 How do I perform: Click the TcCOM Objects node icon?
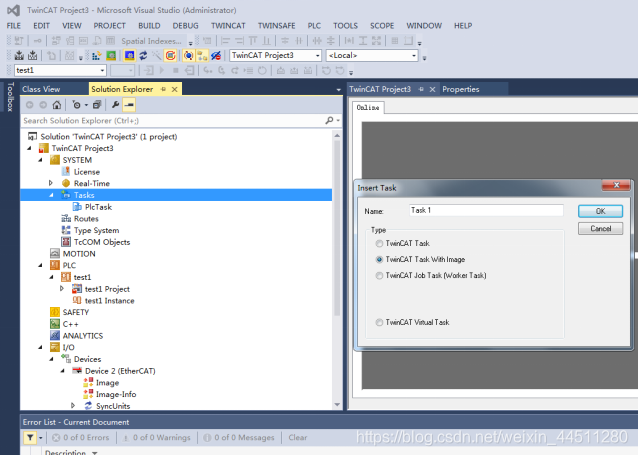click(x=66, y=242)
